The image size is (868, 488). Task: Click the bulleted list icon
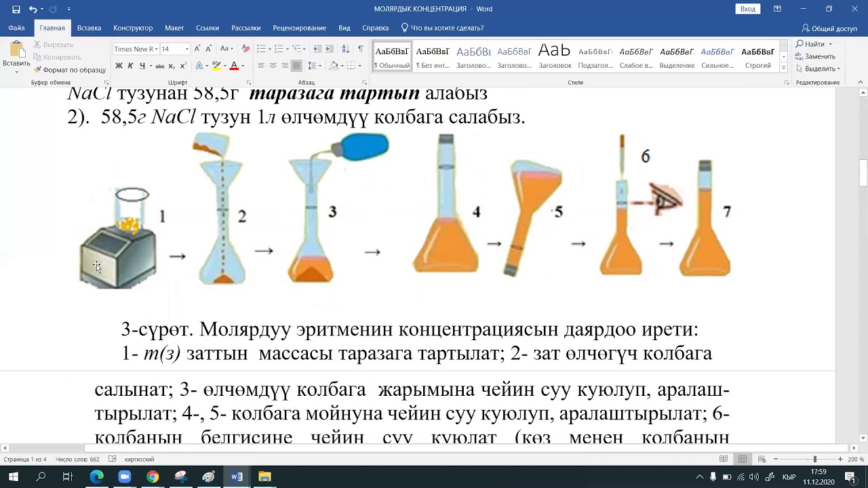[261, 49]
